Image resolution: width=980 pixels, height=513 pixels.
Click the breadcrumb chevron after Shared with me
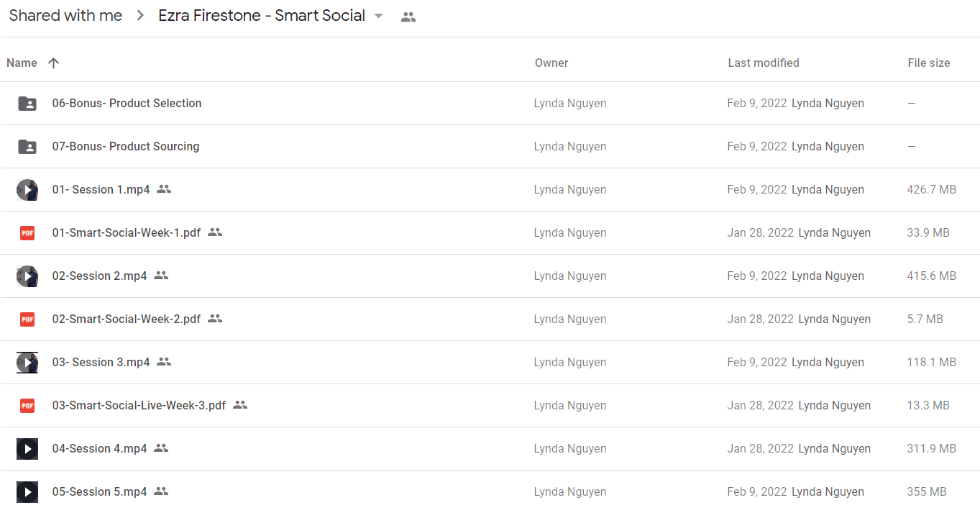coord(140,16)
